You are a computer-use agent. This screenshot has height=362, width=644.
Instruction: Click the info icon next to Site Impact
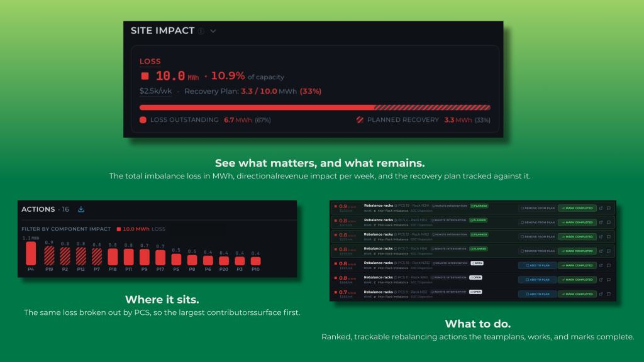coord(201,31)
